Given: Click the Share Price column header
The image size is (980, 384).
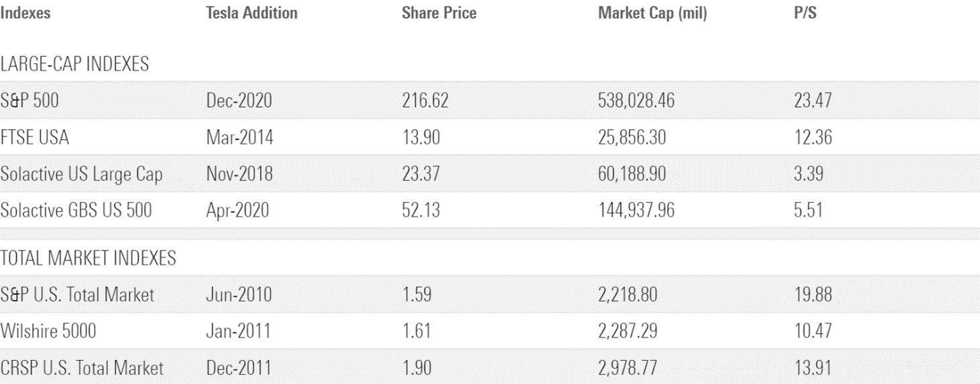Looking at the screenshot, I should [439, 13].
